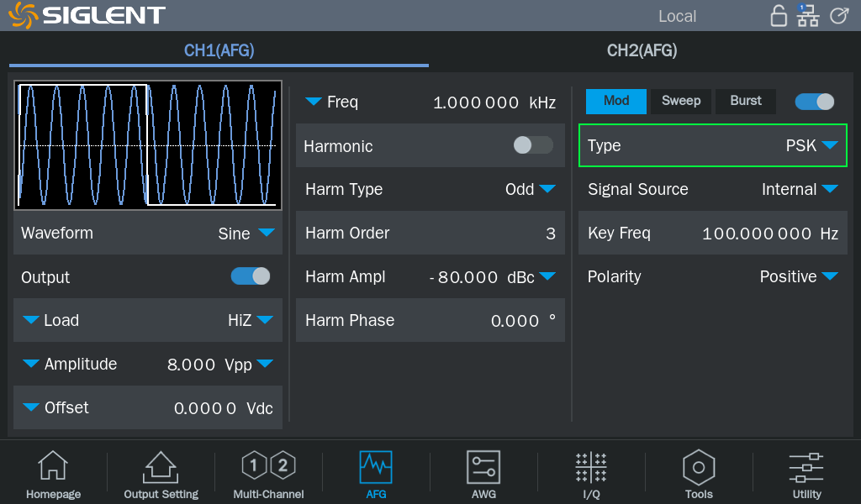The image size is (861, 504).
Task: Edit the Amplitude value 8.000
Action: coord(191,365)
